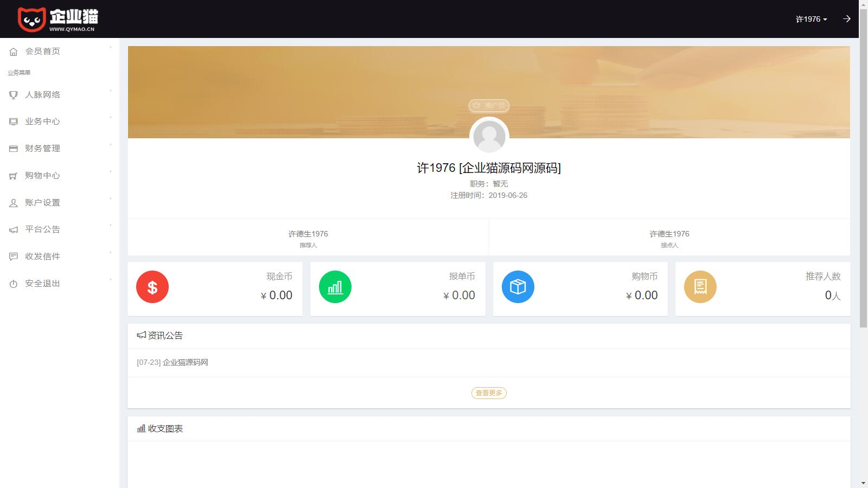This screenshot has width=868, height=488.
Task: Open the 企业猫源码网 announcement link
Action: (x=186, y=362)
